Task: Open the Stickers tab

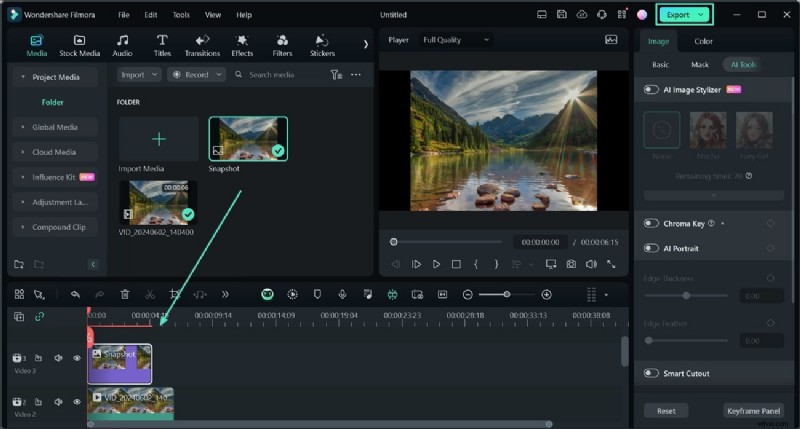Action: tap(322, 45)
